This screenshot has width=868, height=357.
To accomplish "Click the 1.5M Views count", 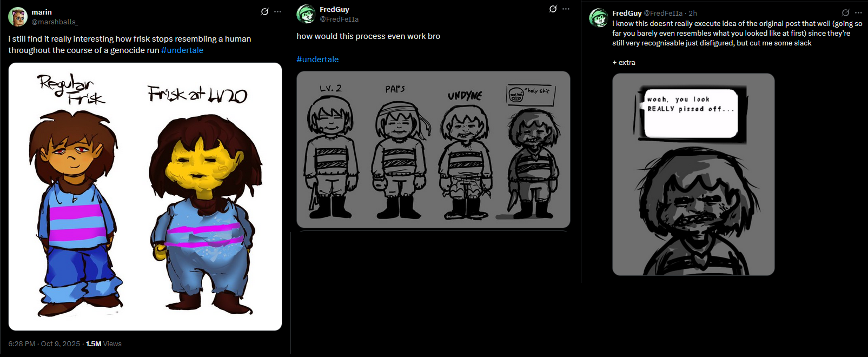I will click(104, 344).
